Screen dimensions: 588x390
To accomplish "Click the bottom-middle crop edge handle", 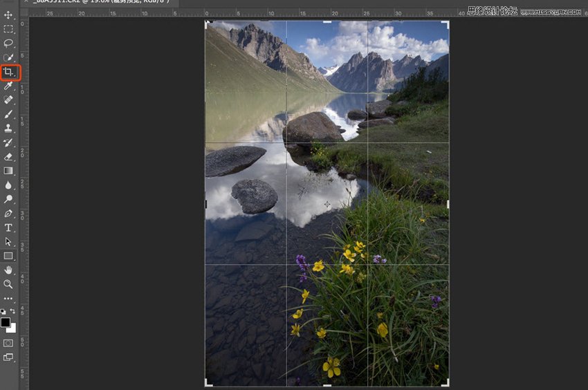I will pos(327,385).
